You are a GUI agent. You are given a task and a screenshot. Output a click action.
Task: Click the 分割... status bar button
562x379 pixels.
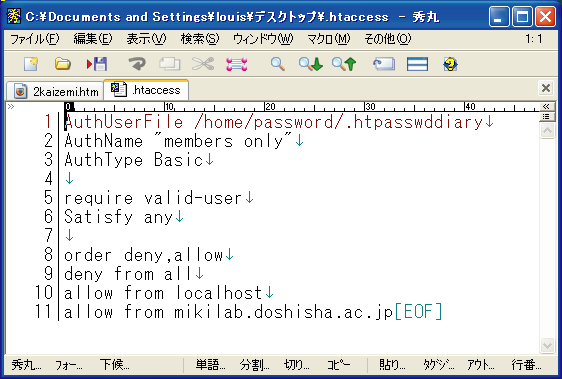click(x=254, y=365)
